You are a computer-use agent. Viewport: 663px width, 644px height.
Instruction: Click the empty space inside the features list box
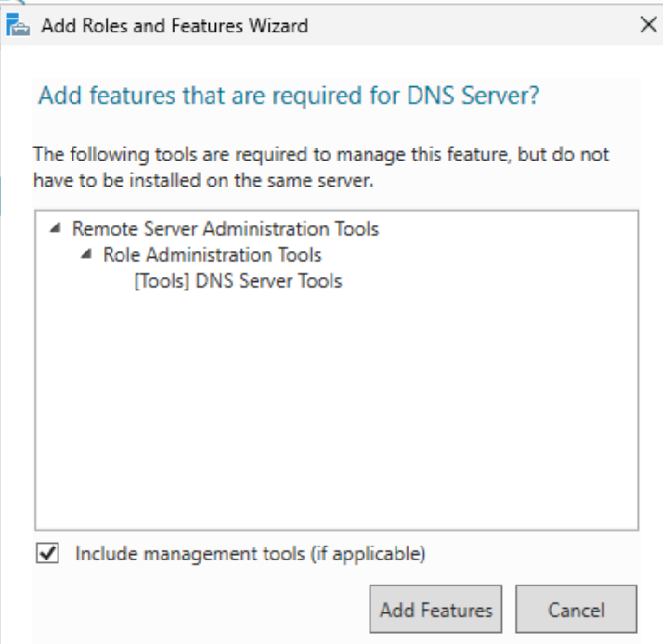334,418
